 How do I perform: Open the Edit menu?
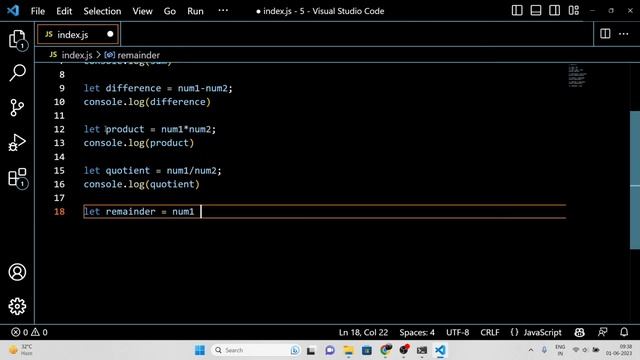tap(64, 11)
